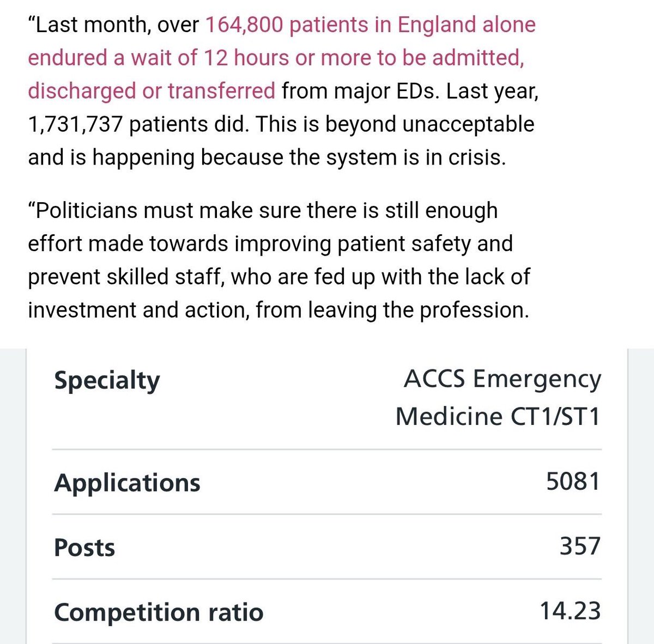Click the 'endured a wait of 12 hours' link line
Image resolution: width=654 pixels, height=644 pixels.
point(276,58)
